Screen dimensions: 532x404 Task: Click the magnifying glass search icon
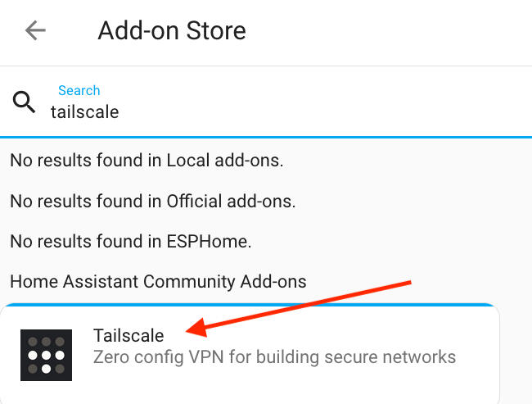25,102
